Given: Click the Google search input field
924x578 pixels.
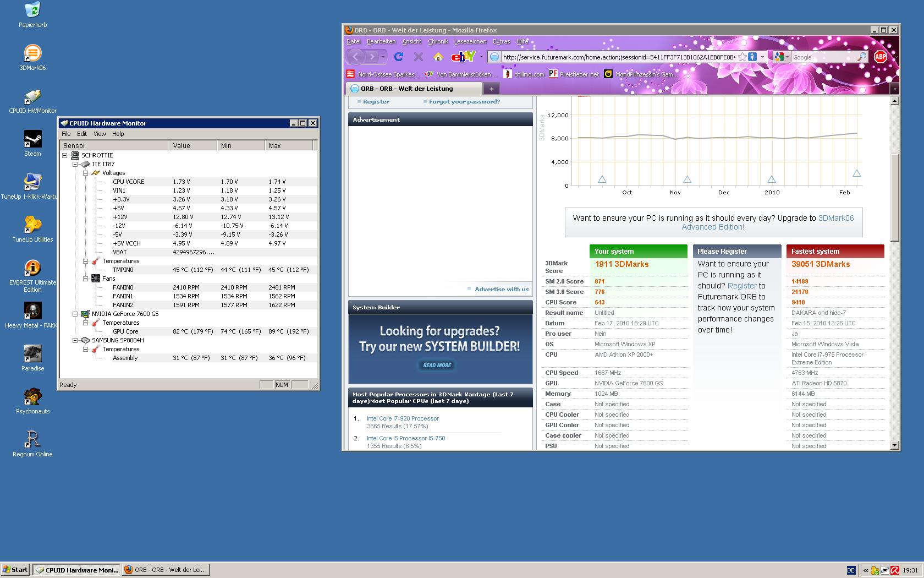Looking at the screenshot, I should click(824, 57).
